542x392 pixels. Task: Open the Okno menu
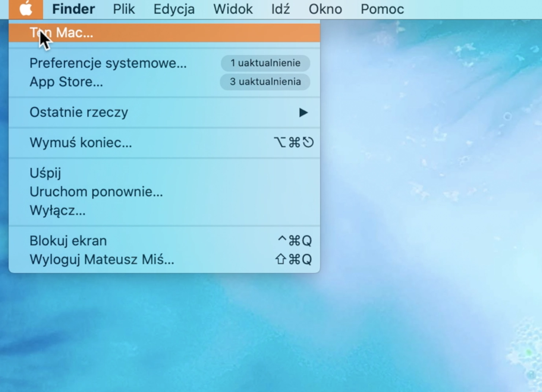coord(325,9)
